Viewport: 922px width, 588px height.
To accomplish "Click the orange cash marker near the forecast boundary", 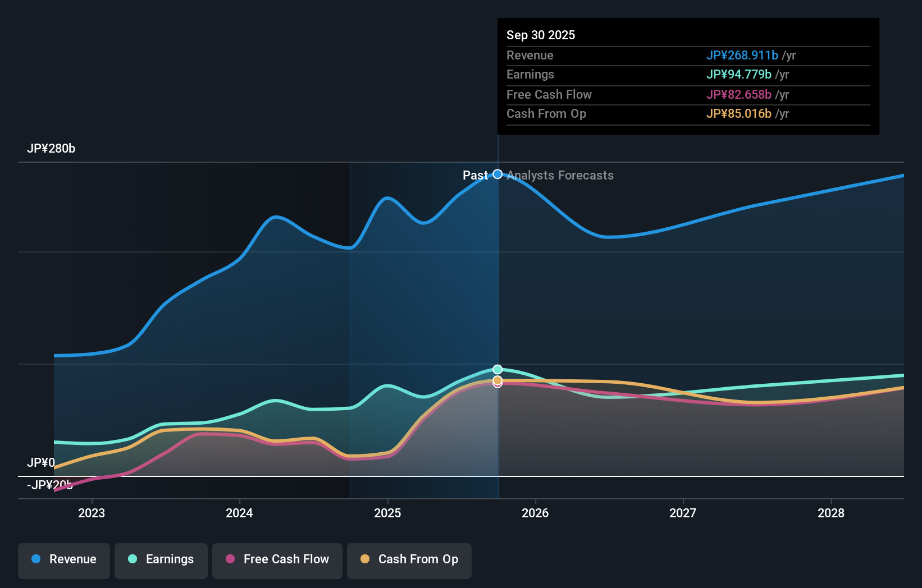I will tap(497, 379).
